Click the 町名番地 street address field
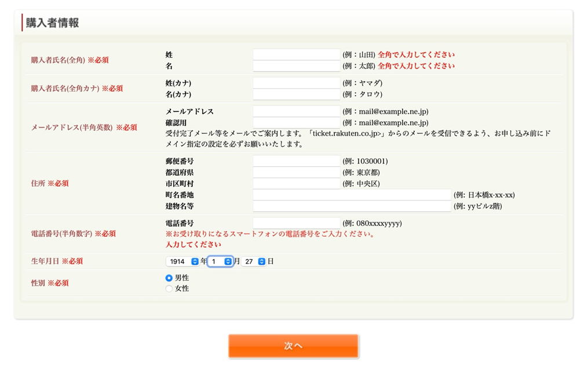588x365 pixels. pyautogui.click(x=352, y=195)
